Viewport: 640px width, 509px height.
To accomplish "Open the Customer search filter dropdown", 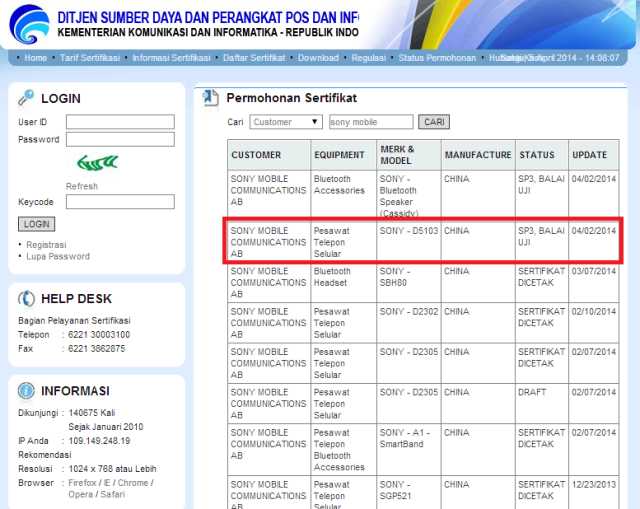I will pyautogui.click(x=285, y=122).
